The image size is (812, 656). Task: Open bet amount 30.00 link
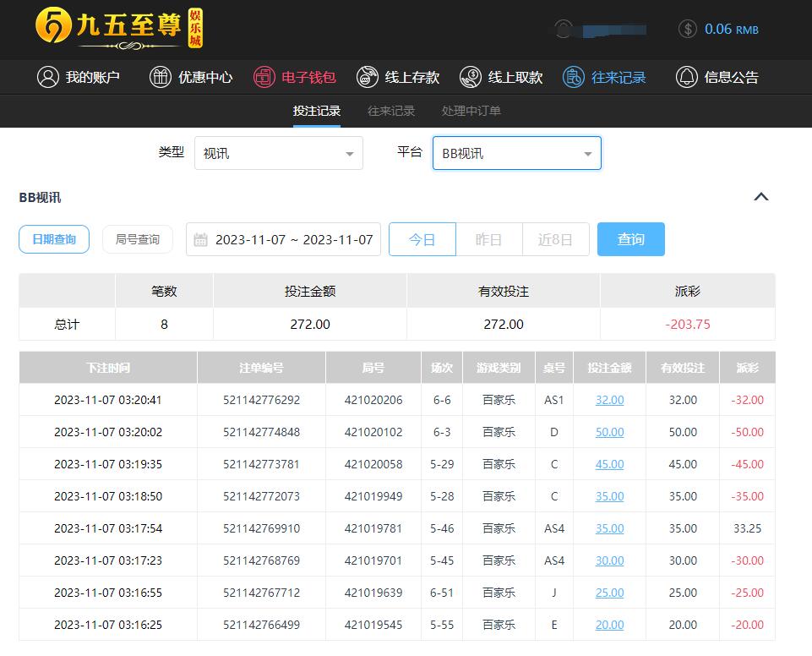(609, 560)
